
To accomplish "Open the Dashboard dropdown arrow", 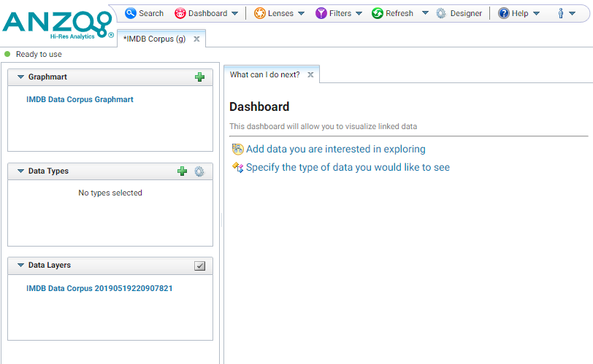I will point(234,14).
